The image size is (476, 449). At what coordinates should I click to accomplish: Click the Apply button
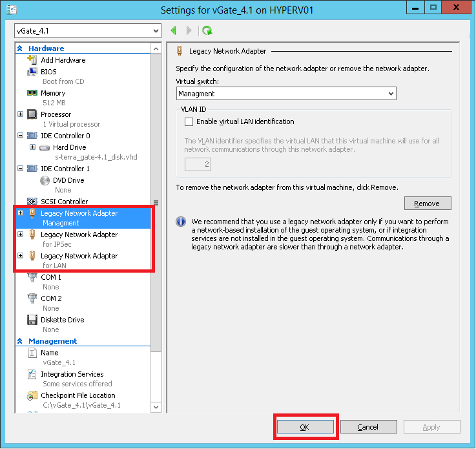click(431, 427)
